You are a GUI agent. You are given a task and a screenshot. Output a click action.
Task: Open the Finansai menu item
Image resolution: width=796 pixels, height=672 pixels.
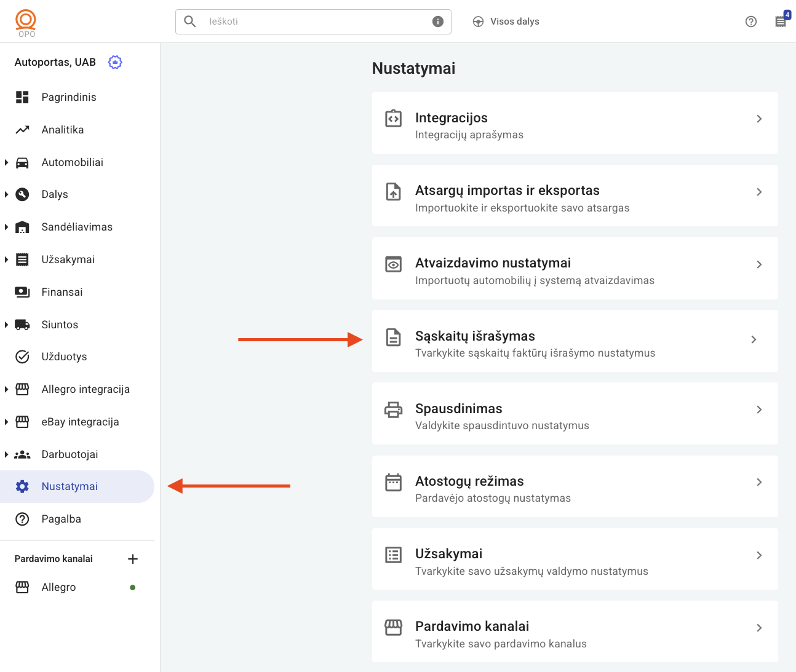coord(62,292)
